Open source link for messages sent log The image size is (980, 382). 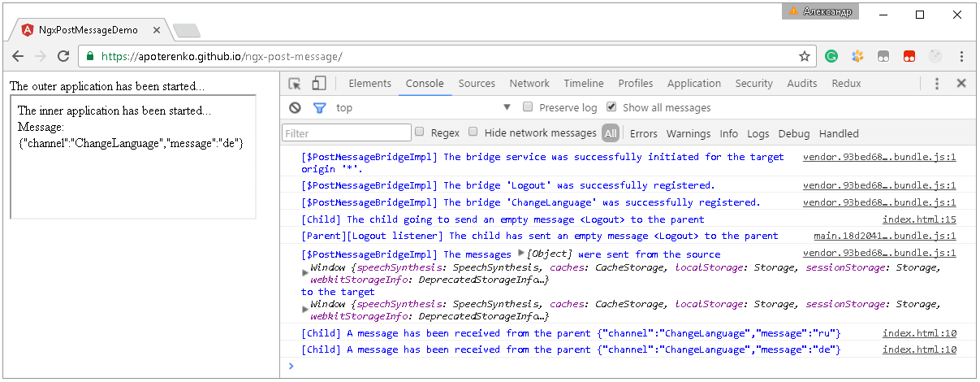coord(879,254)
